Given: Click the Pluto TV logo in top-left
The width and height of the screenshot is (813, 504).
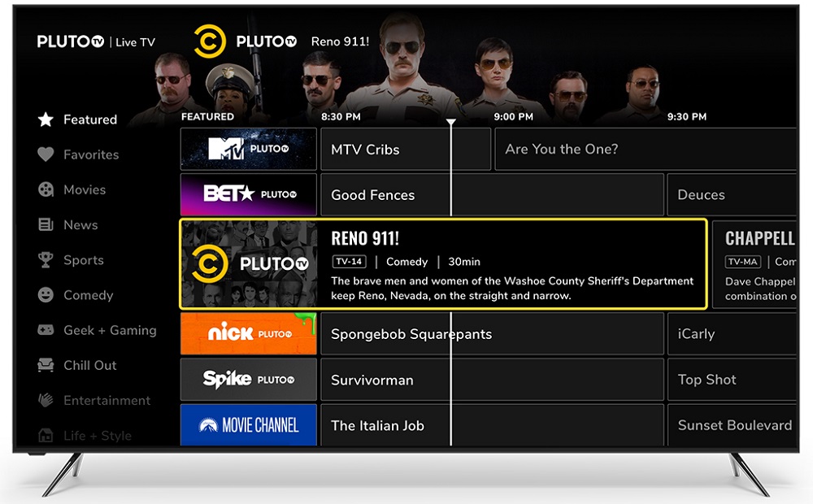Looking at the screenshot, I should coord(73,42).
